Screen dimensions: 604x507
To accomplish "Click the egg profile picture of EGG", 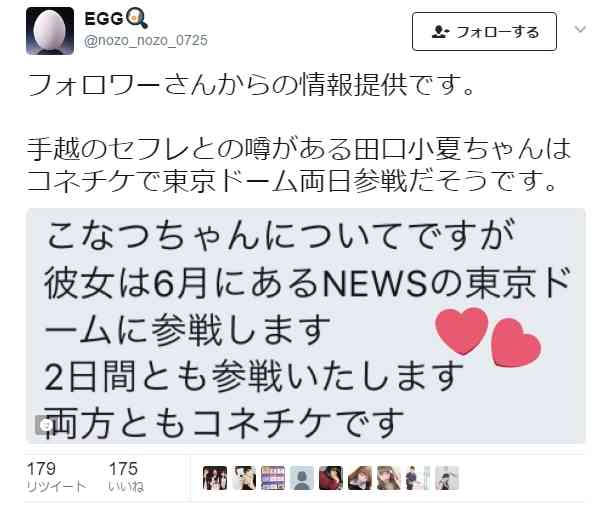I will pyautogui.click(x=50, y=31).
